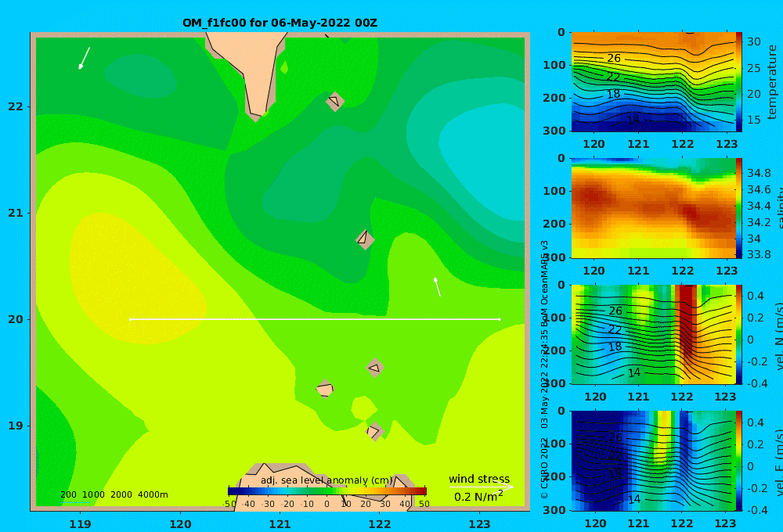Viewport: 783px width, 532px height.
Task: Click the longitude 119 label under main map
Action: click(x=80, y=524)
